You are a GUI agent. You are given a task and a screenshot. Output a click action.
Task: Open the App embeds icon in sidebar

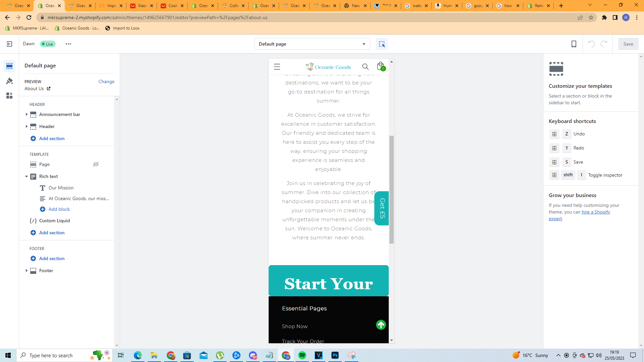pyautogui.click(x=9, y=96)
